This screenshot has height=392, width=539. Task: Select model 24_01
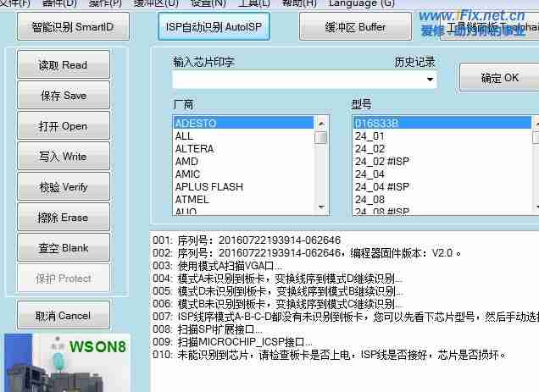442,136
